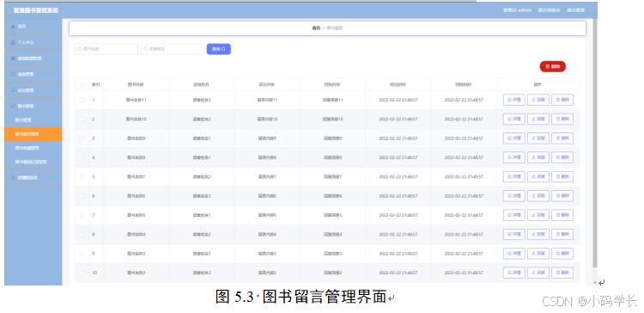Click 回复 reply for row 8

pyautogui.click(x=538, y=235)
